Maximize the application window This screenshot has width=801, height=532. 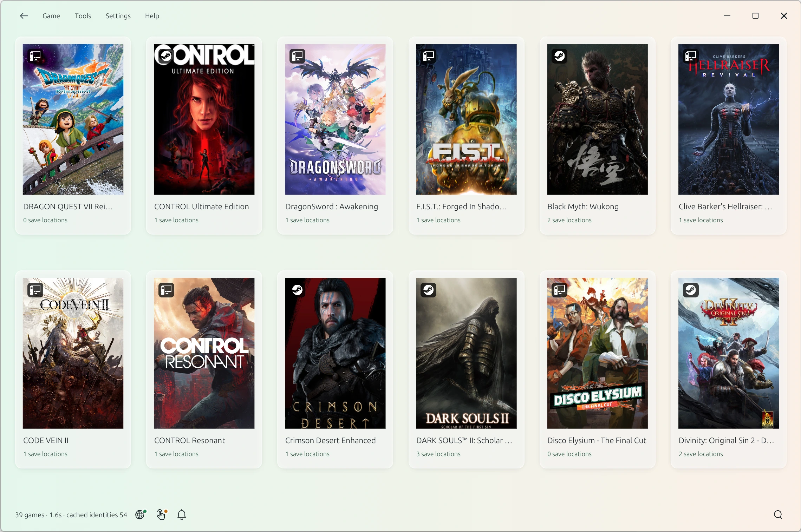756,16
